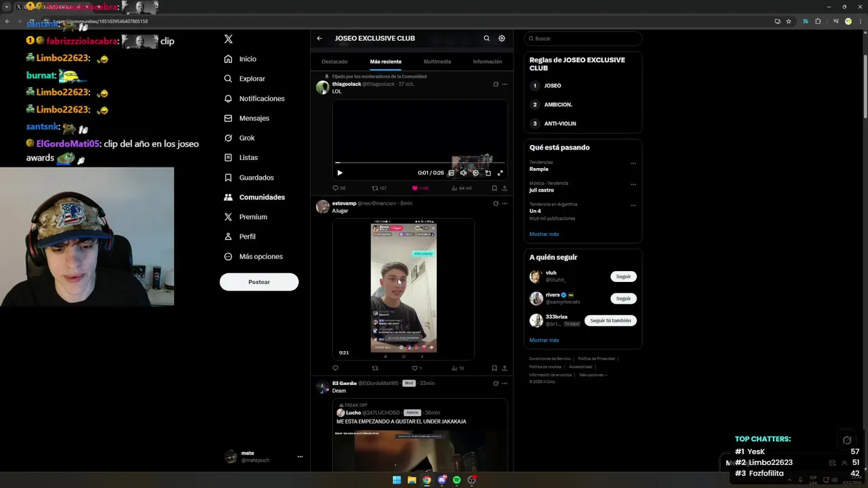Share the thiagoolack post
Viewport: 868px width, 488px height.
point(505,188)
